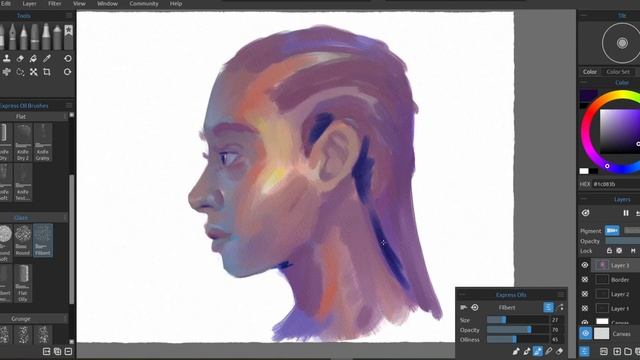The image size is (640, 360).
Task: Click the HEX color value field
Action: (616, 184)
